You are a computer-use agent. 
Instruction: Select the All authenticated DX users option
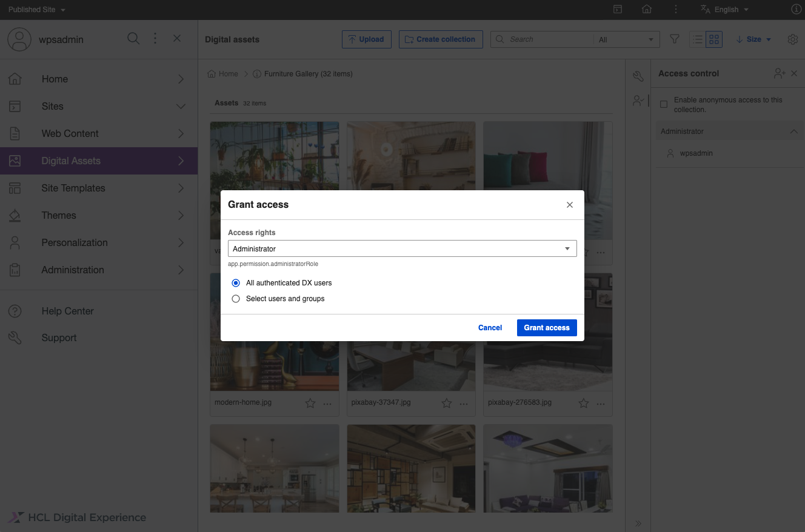pyautogui.click(x=236, y=282)
